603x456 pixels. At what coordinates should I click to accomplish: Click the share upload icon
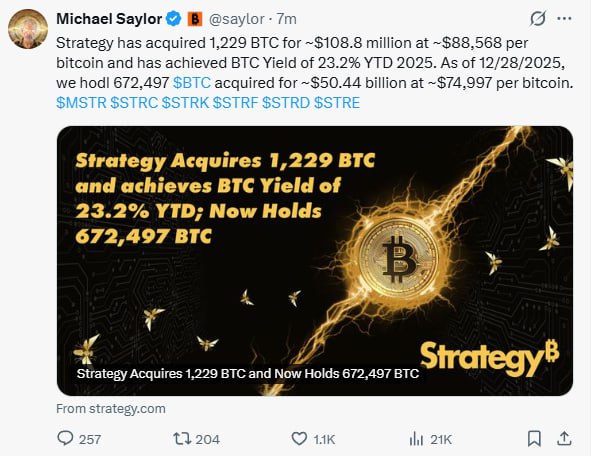(x=563, y=438)
